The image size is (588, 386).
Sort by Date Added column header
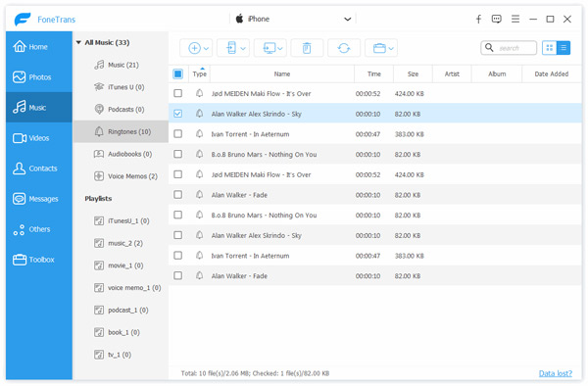coord(552,73)
